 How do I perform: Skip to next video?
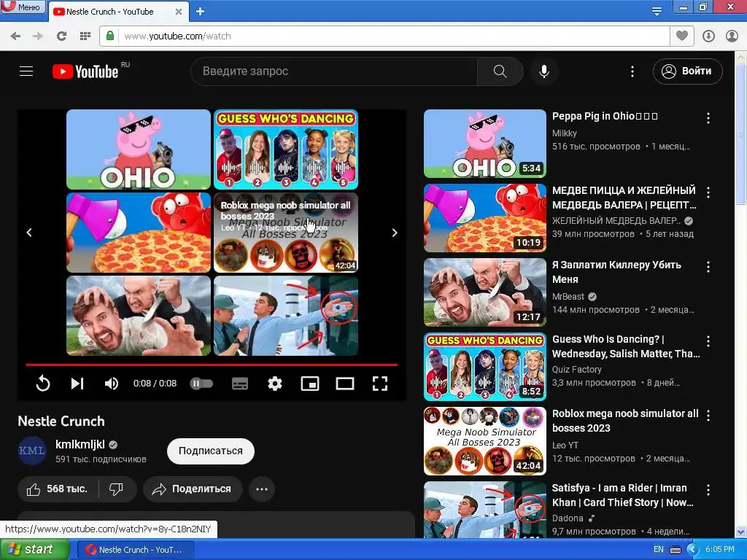point(77,384)
